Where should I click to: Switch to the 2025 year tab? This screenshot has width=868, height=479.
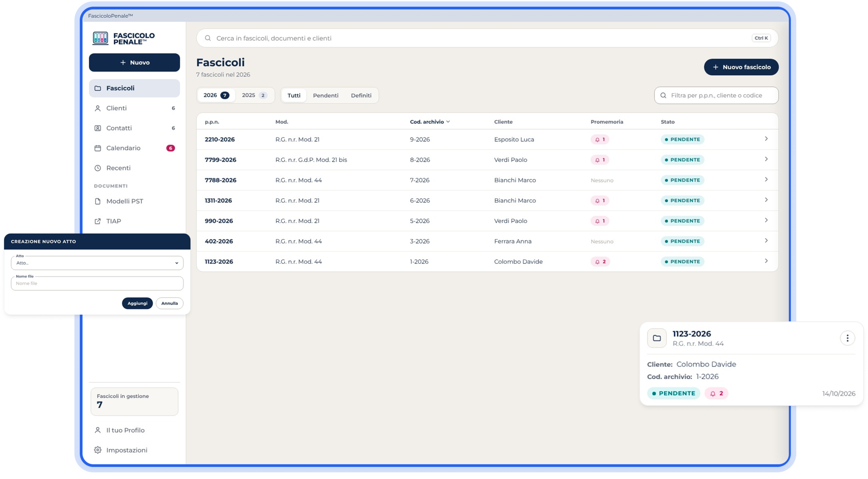pos(255,95)
